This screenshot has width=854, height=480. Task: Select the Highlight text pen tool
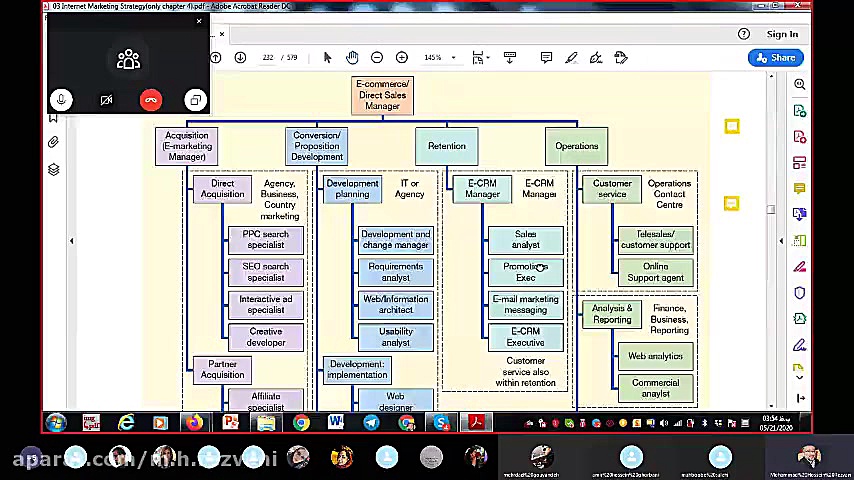[x=571, y=58]
